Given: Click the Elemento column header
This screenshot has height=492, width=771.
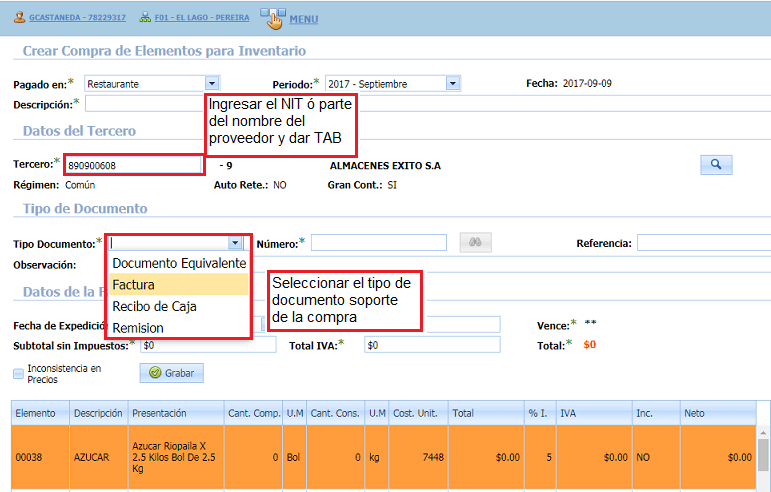Looking at the screenshot, I should coord(41,413).
